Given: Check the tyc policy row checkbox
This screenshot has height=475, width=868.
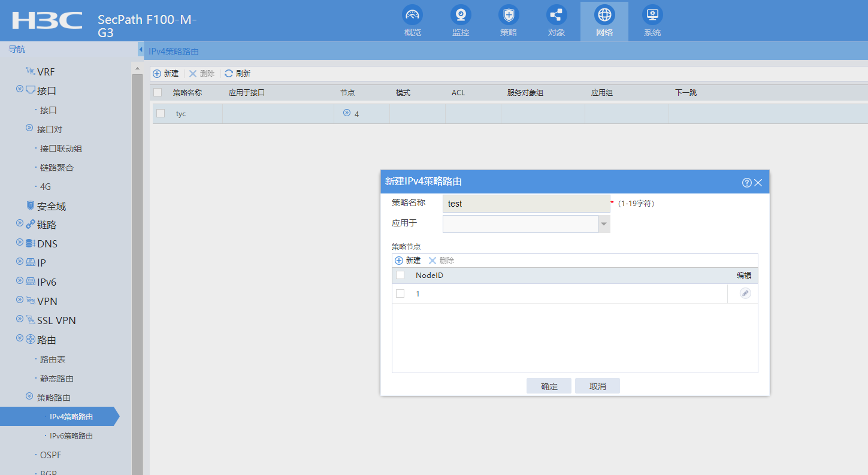Looking at the screenshot, I should point(161,113).
